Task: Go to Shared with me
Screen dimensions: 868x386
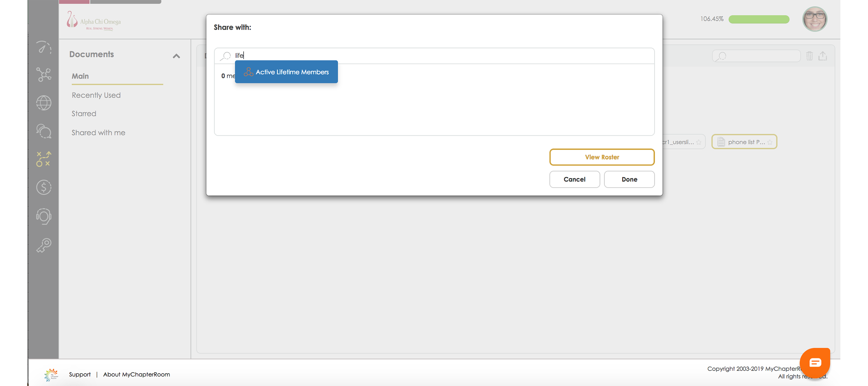Action: point(98,133)
